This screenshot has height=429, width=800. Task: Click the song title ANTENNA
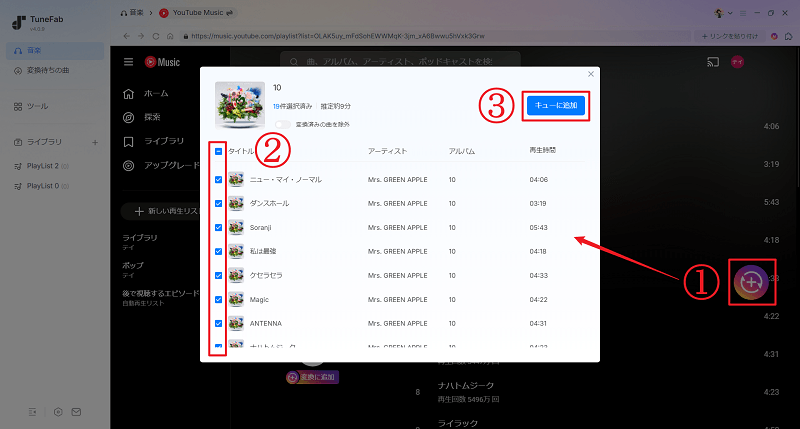point(265,323)
